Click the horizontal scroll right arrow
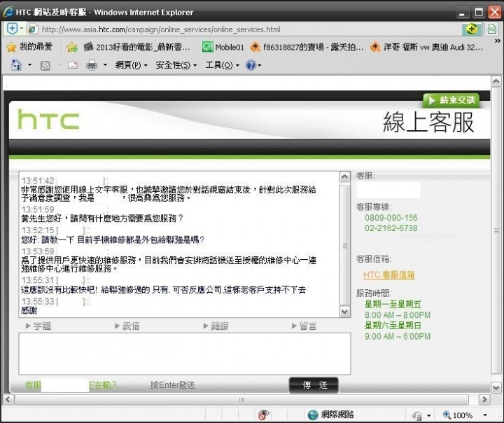Viewport: 504px width, 423px height. [x=484, y=399]
